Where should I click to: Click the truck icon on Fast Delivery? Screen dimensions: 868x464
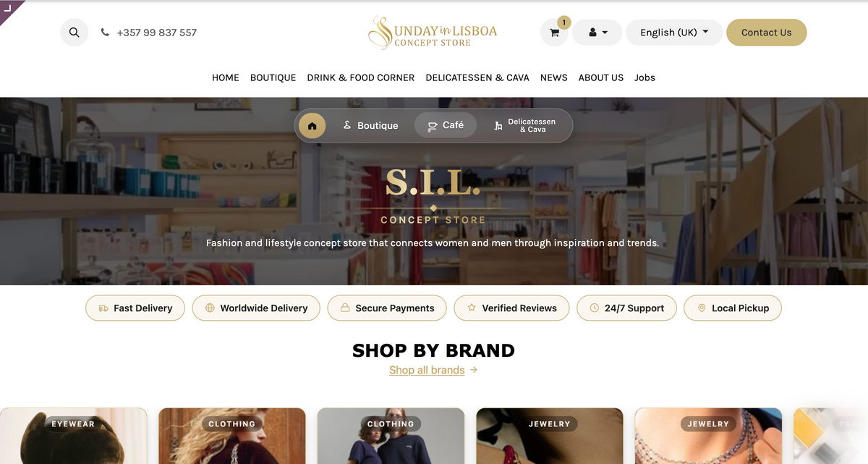click(103, 308)
